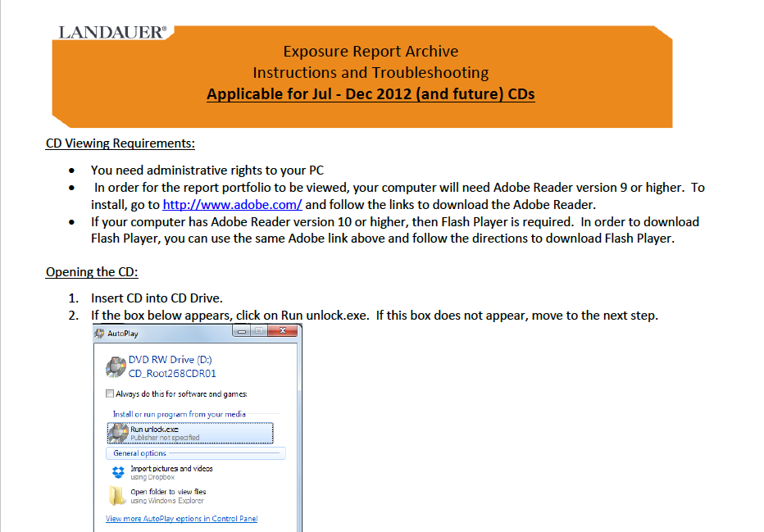Open the http://www.adobe.com/ hyperlink

pyautogui.click(x=232, y=205)
